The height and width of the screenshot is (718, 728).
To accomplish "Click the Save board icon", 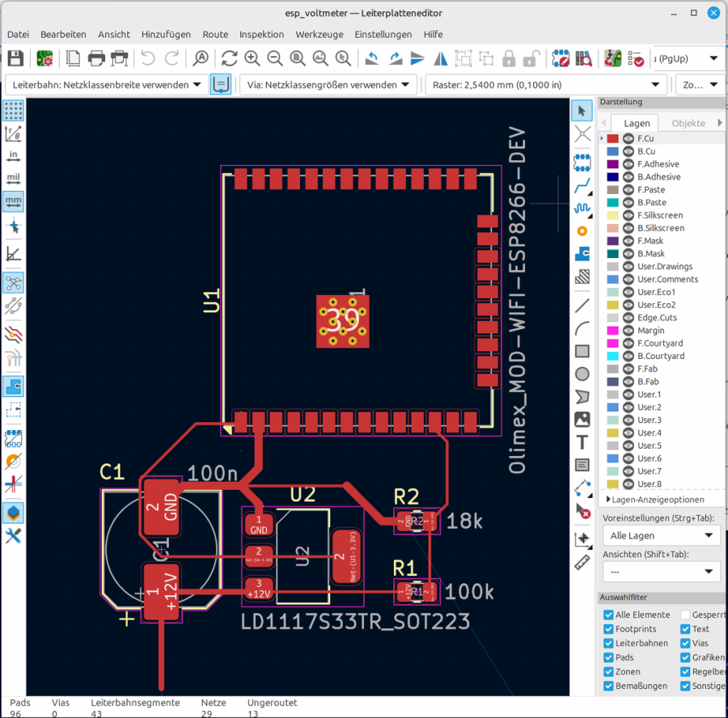I will click(15, 58).
